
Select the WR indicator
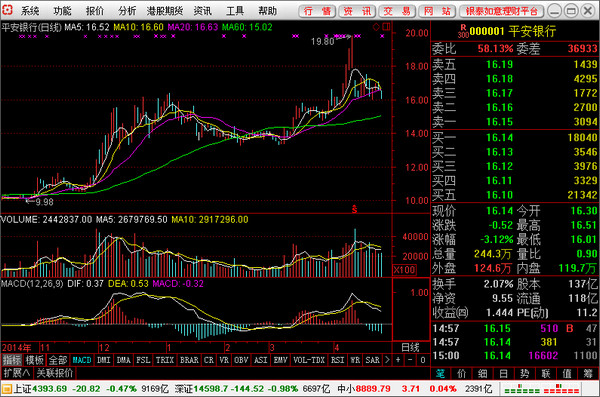tap(355, 360)
